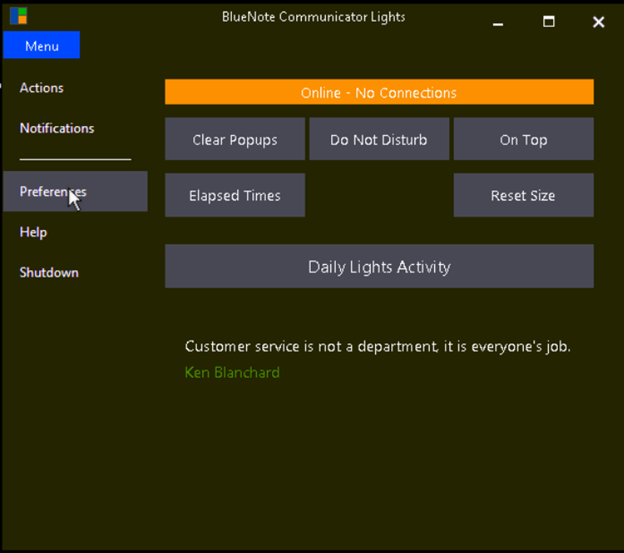The width and height of the screenshot is (624, 553).
Task: Show Elapsed Times
Action: coord(235,196)
